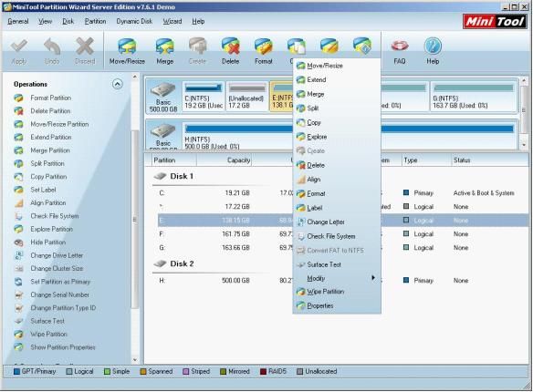Click the Move/Resize toolbar icon
This screenshot has width=533, height=392.
click(127, 46)
